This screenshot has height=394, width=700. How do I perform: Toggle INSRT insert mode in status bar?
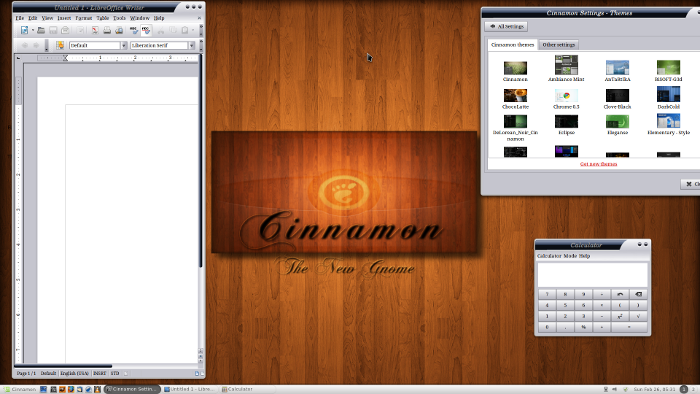pos(100,373)
